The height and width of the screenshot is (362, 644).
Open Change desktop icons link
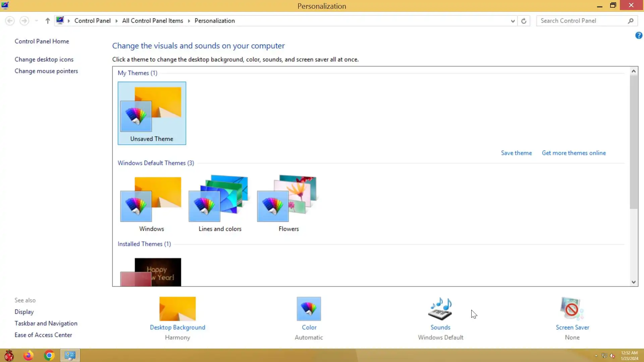click(44, 59)
